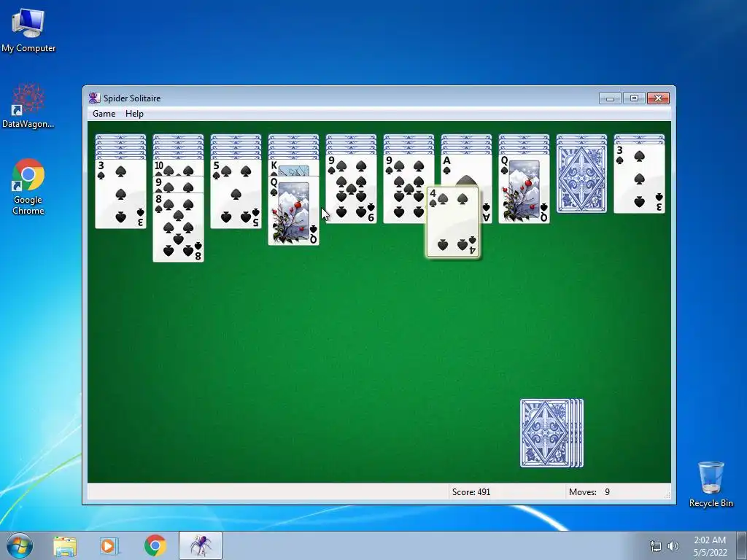Select the 3 of spades in last column
The image size is (747, 560).
(x=639, y=179)
